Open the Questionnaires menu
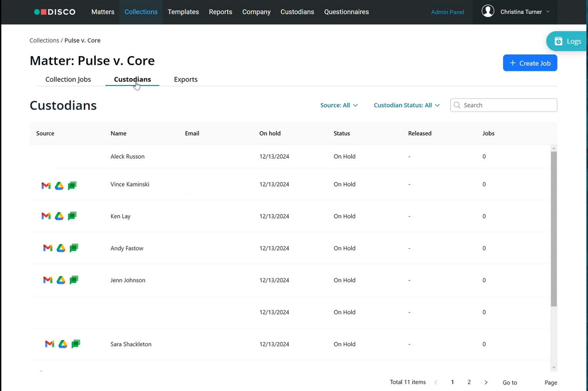588x391 pixels. [346, 12]
